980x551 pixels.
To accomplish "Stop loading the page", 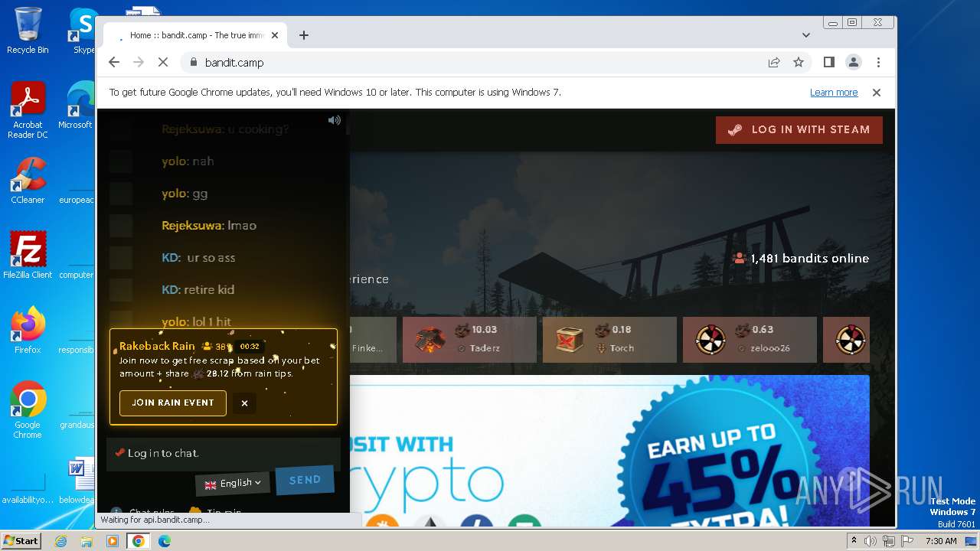I will pos(163,63).
